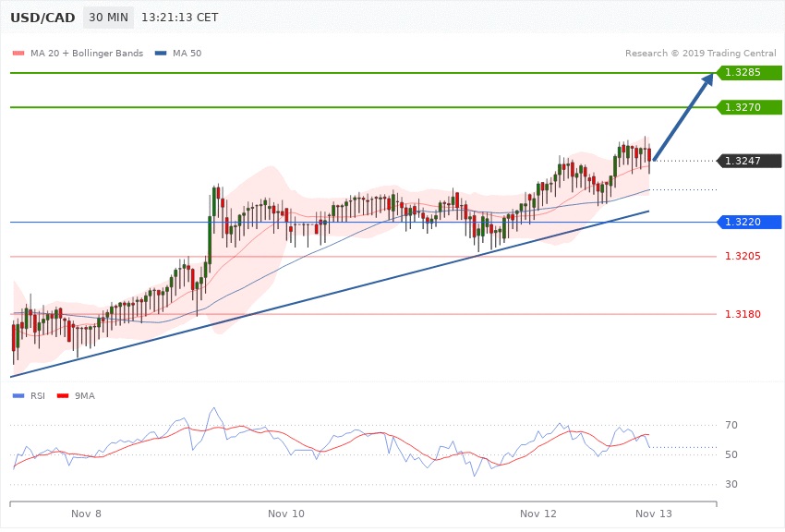Click the blue upward arrow head
This screenshot has width=785, height=532.
pyautogui.click(x=706, y=81)
